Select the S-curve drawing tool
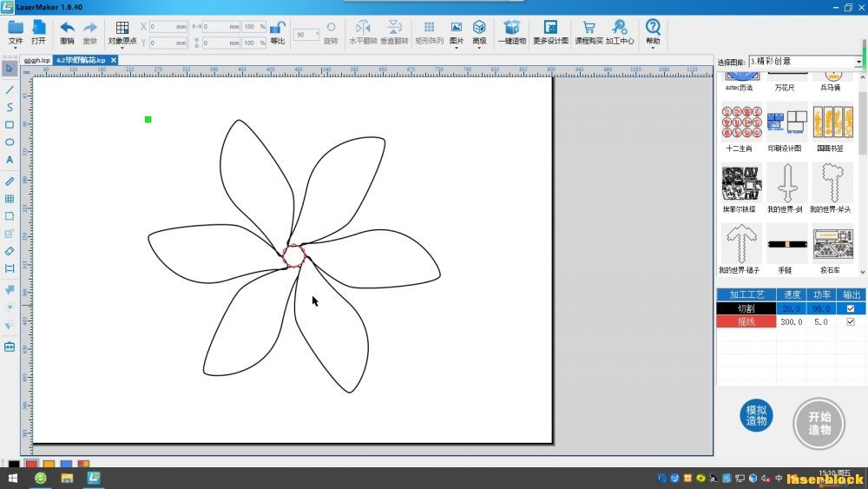868x489 pixels. pyautogui.click(x=10, y=107)
